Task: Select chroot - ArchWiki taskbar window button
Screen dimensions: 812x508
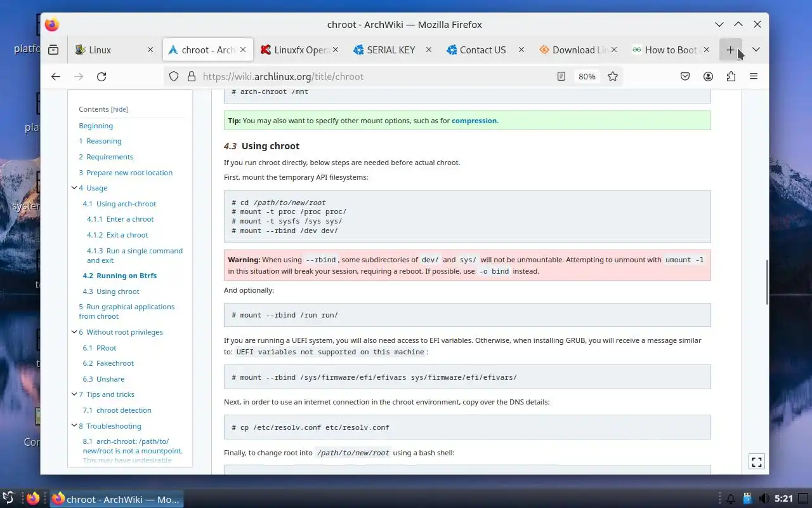Action: (116, 499)
